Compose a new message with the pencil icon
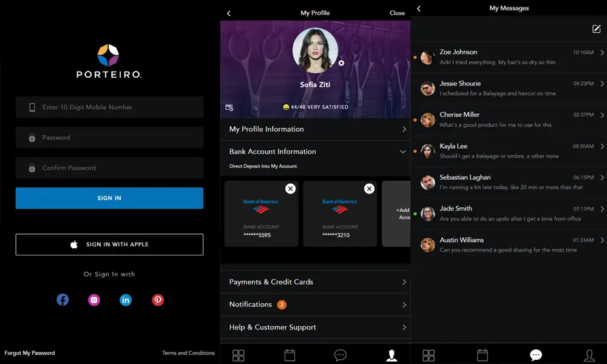 click(596, 29)
